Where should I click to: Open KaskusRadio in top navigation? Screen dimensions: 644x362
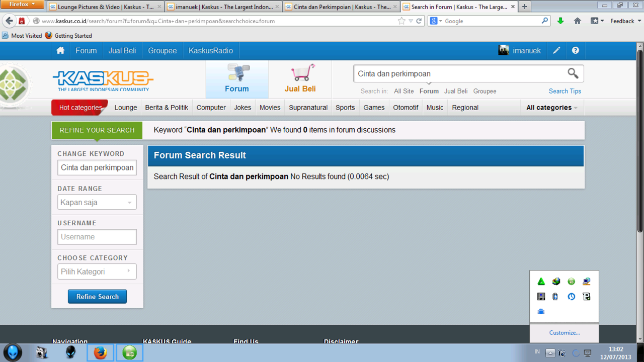click(x=211, y=51)
